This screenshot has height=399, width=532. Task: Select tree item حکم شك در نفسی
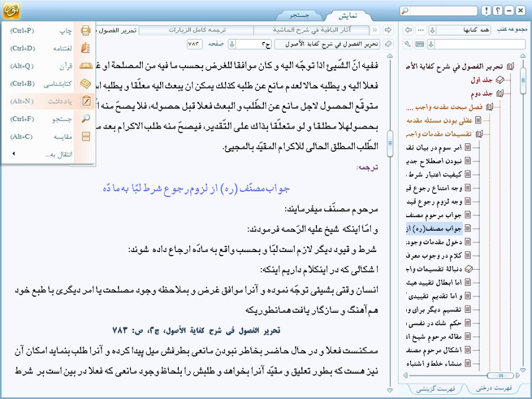435,323
